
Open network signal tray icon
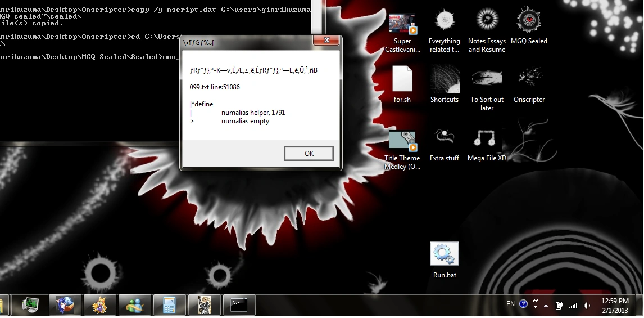point(573,305)
